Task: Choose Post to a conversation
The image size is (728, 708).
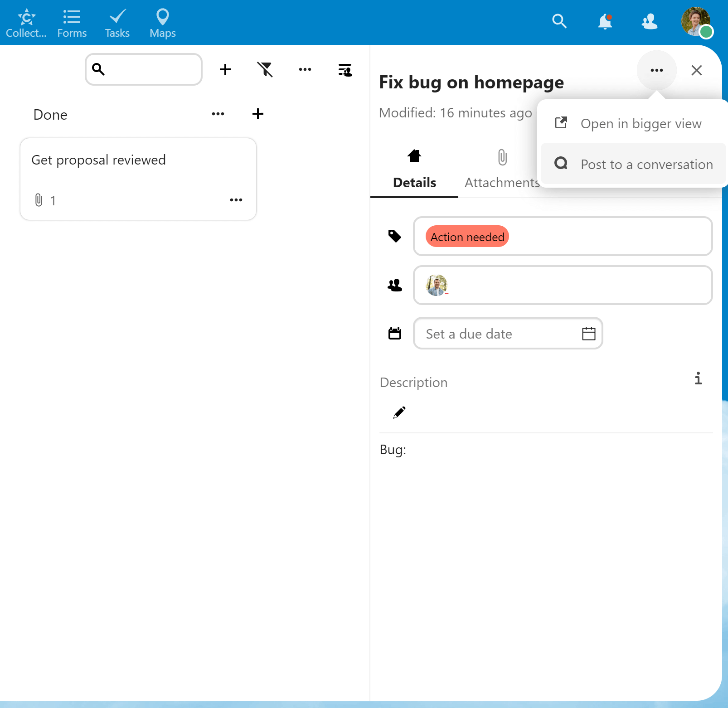Action: coord(634,164)
